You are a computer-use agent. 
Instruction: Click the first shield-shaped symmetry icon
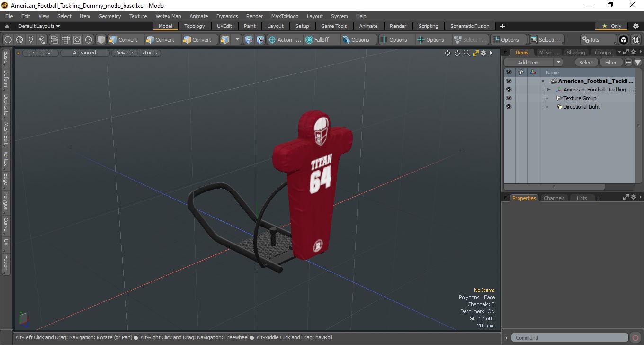249,40
